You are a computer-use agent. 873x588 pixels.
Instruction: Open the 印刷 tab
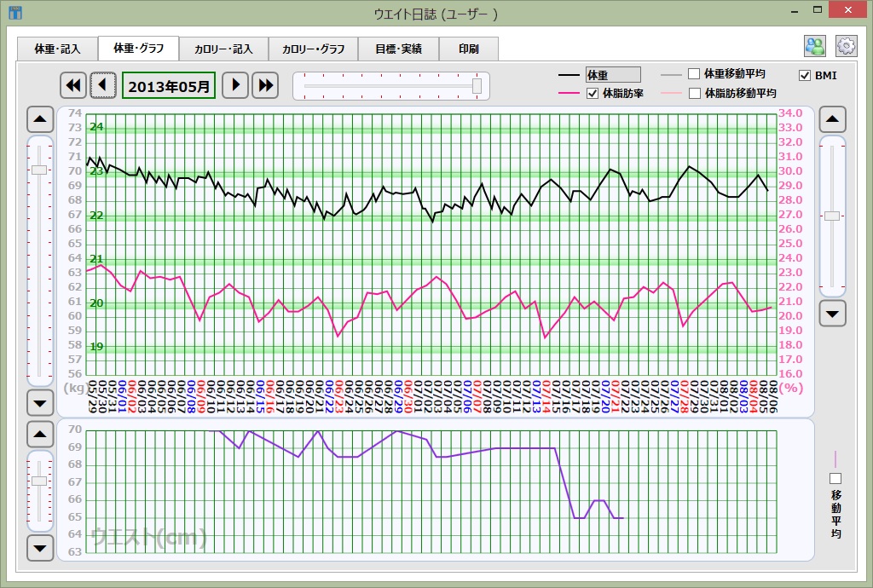pyautogui.click(x=469, y=49)
